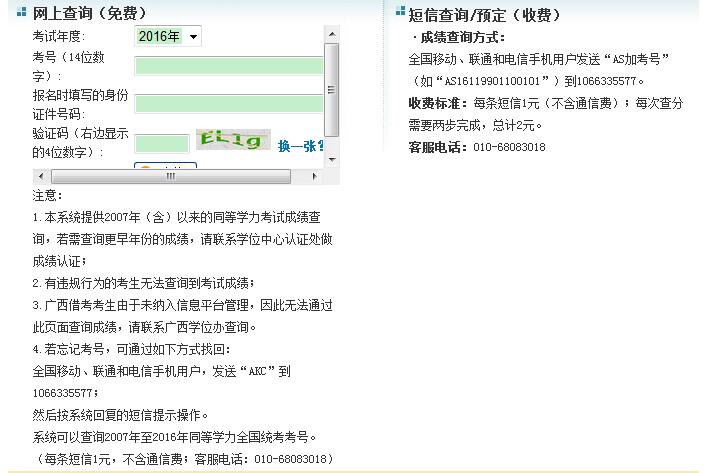Click the blue icon beside 短信查询 heading
This screenshot has height=473, width=707.
click(400, 13)
